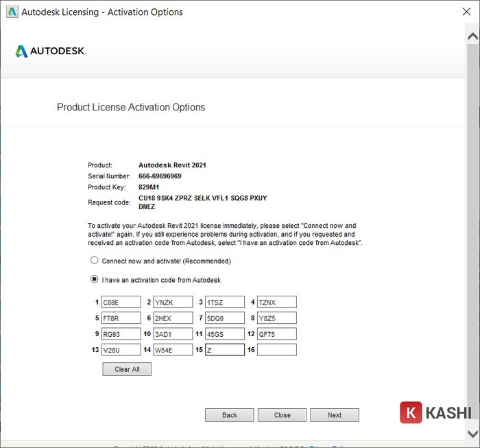Select I have an activation code option

pyautogui.click(x=95, y=280)
